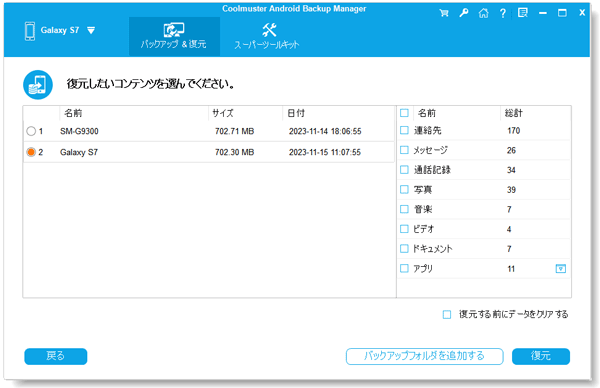Click the 総計 column header
This screenshot has height=388, width=600.
[x=513, y=113]
